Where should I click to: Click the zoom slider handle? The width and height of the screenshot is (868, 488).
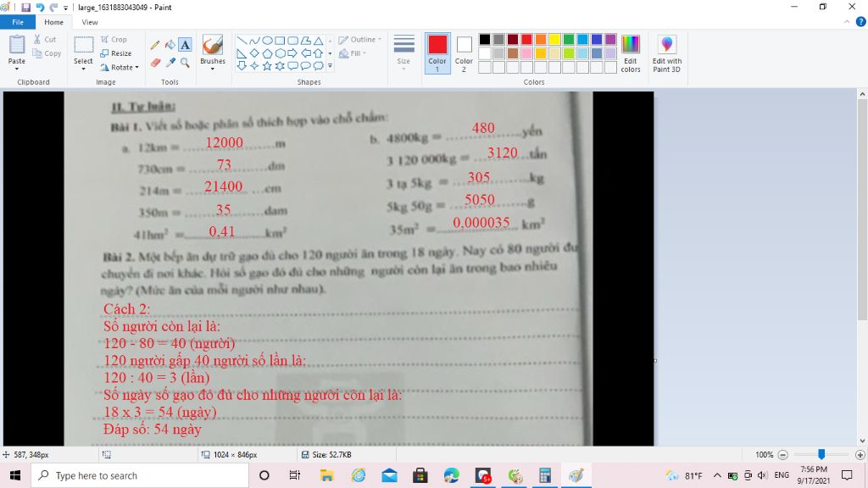(821, 454)
